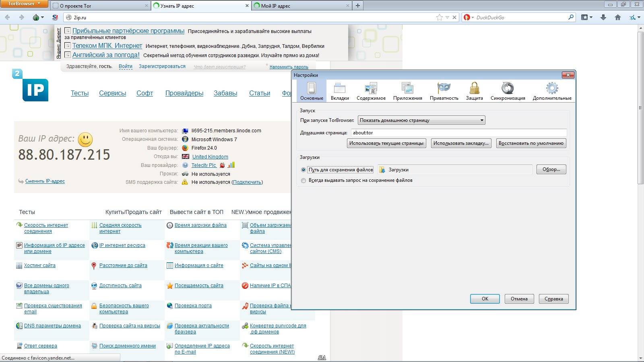This screenshot has height=362, width=644.
Task: Bookmark this page with the star icon
Action: coord(439,17)
